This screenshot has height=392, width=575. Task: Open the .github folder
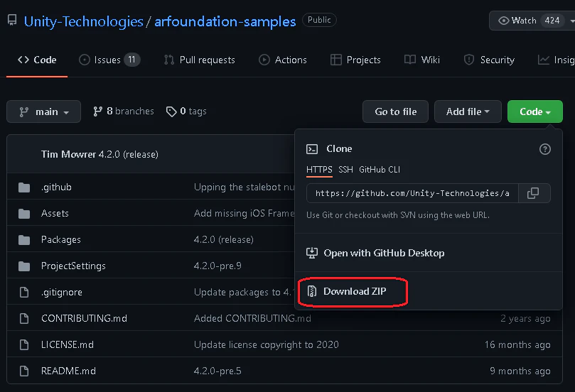coord(56,187)
